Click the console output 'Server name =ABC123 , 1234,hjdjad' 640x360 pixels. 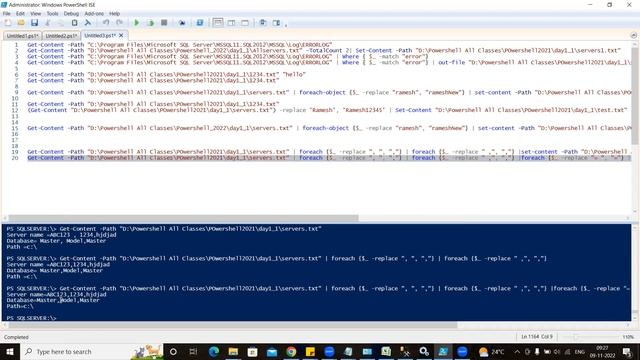(x=61, y=235)
